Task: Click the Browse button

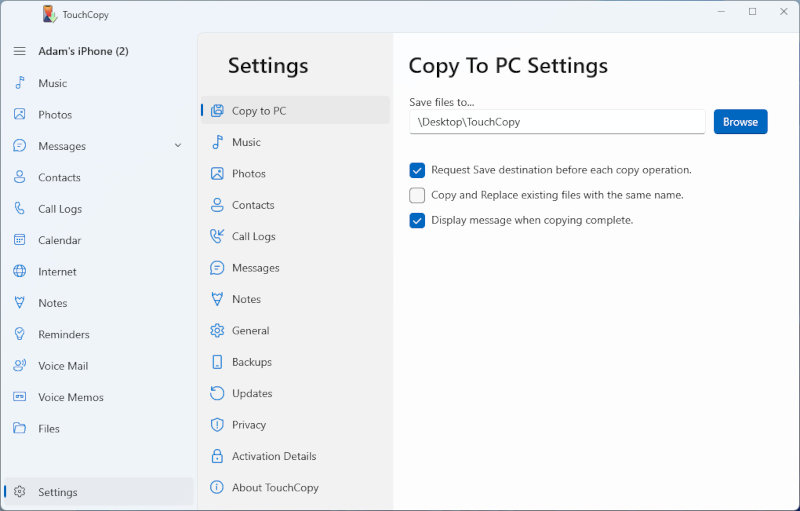Action: tap(740, 122)
